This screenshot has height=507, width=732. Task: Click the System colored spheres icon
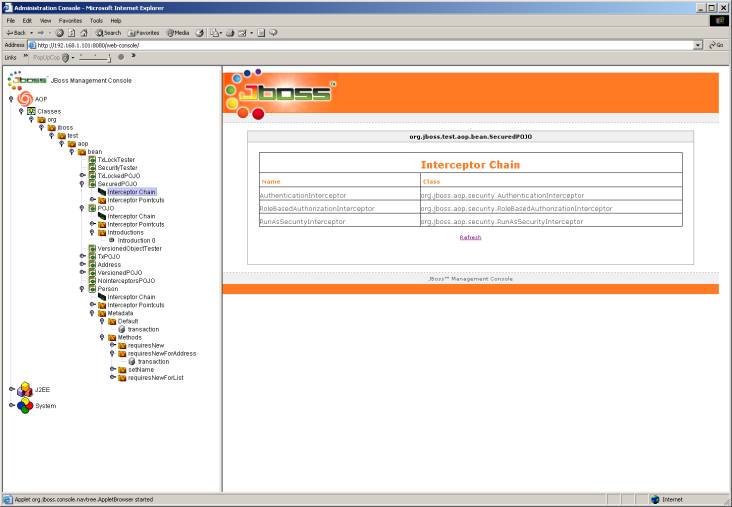(x=25, y=406)
